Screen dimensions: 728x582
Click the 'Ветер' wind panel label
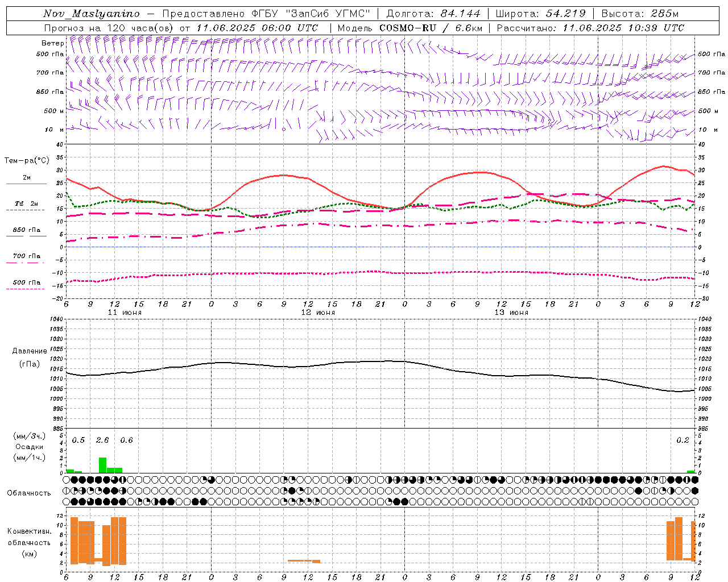tap(53, 43)
